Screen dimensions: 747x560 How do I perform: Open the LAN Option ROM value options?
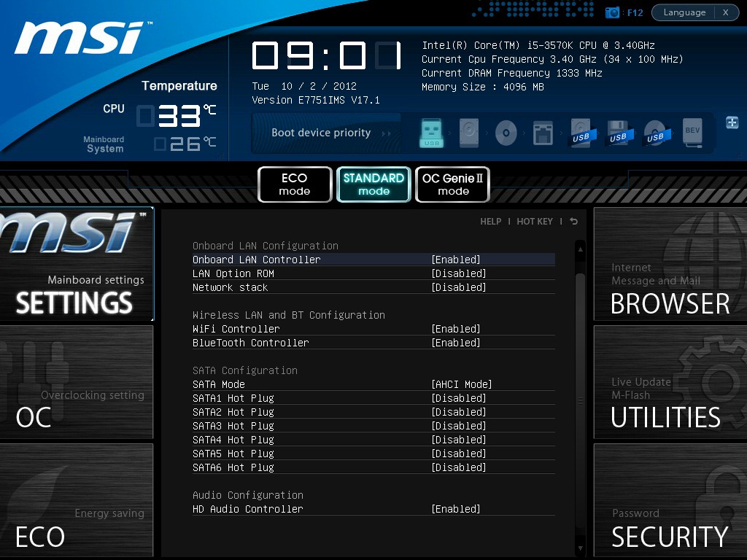tap(458, 273)
